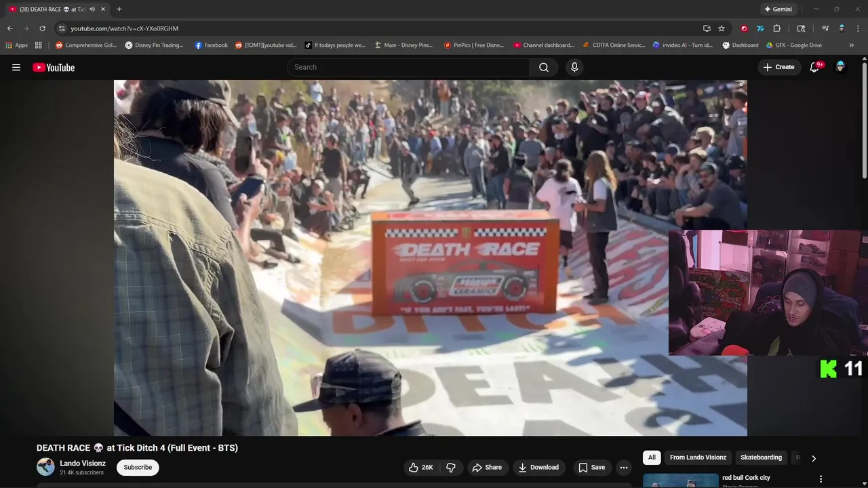
Task: Click video title 'DEATH RACE at Tick Ditch 4'
Action: point(137,448)
